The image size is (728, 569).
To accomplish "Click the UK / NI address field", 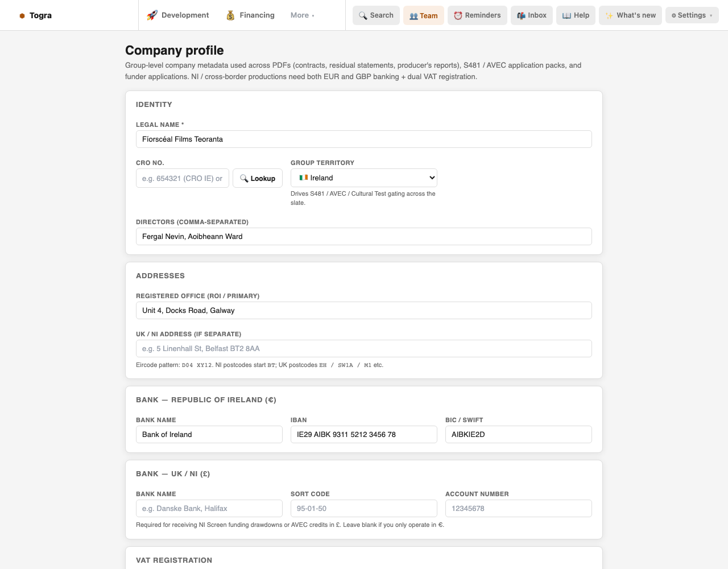I will (364, 349).
